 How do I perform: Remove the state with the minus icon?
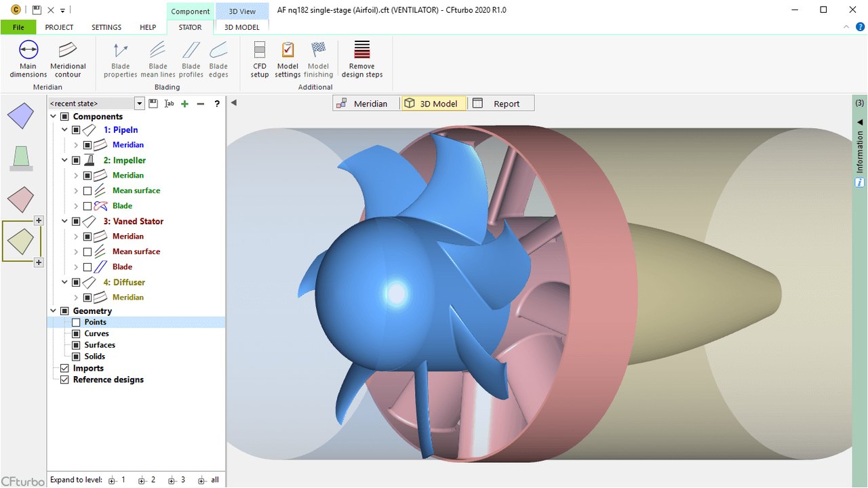tap(200, 104)
